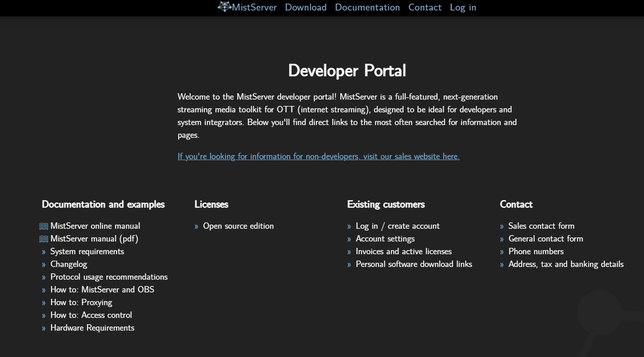This screenshot has height=357, width=644.
Task: Open How to: MistServer and OBS
Action: click(x=102, y=290)
